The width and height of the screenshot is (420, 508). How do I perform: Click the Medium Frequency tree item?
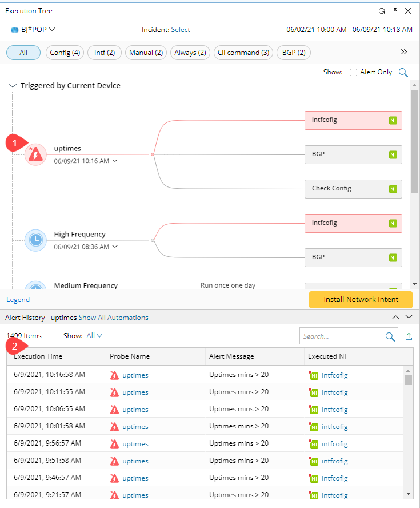coord(86,286)
